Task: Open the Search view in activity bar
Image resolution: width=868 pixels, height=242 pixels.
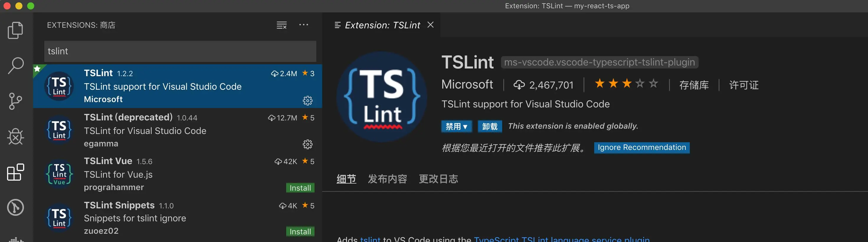Action: [x=16, y=66]
